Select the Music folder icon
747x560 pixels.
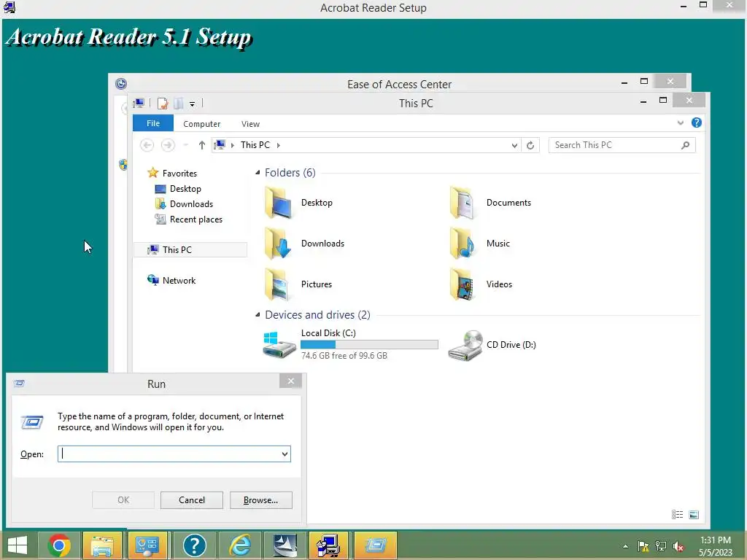pyautogui.click(x=462, y=244)
